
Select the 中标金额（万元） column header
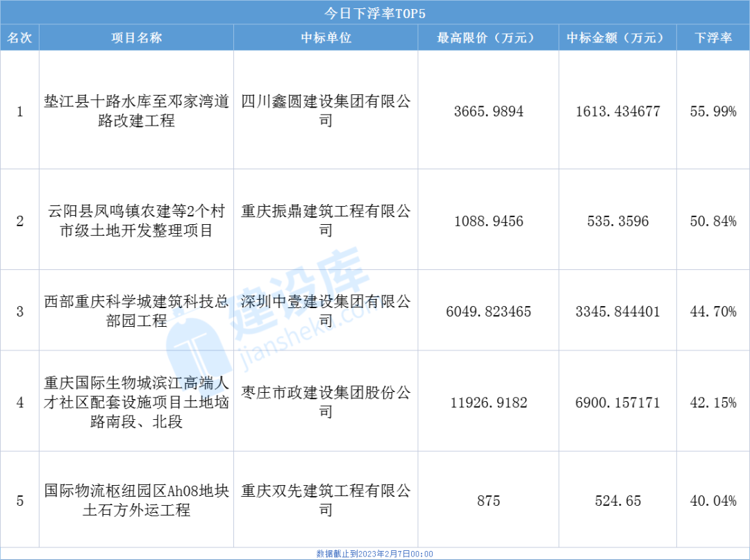pyautogui.click(x=617, y=38)
